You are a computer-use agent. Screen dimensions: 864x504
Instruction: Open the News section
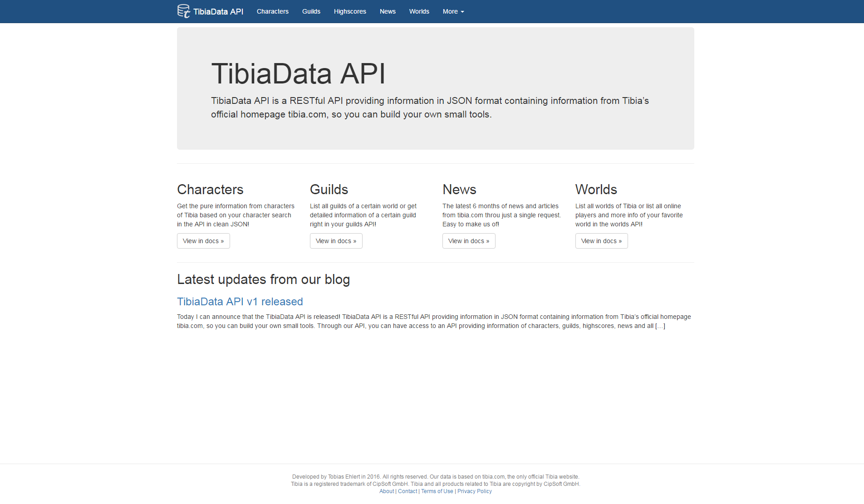[388, 11]
